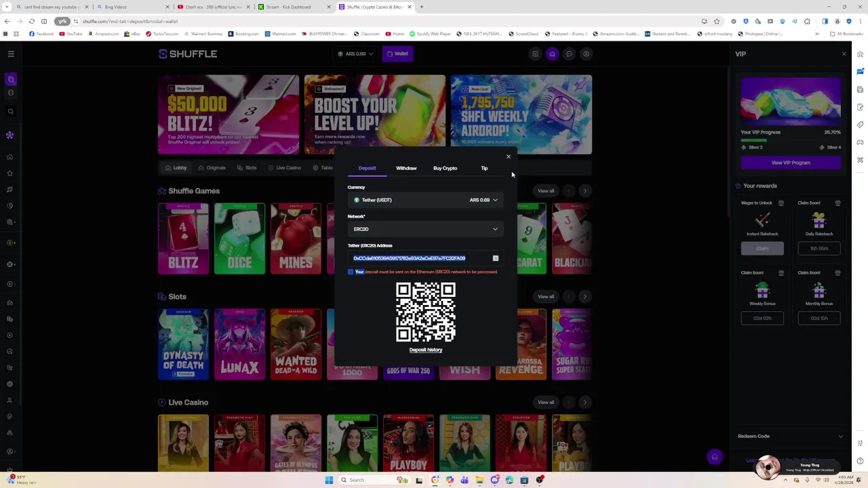Click the Shuffle logo

(x=188, y=54)
